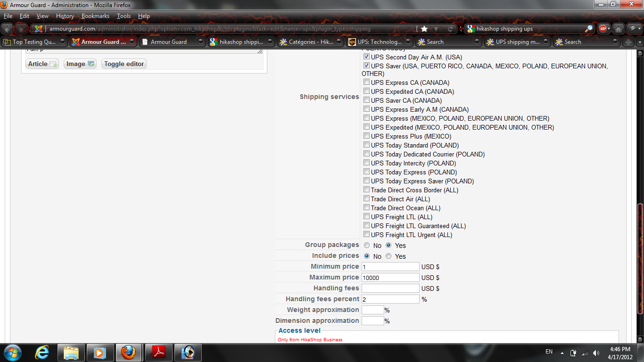Screen dimensions: 644x362
Task: Close the 'UPS: Technolog...' tab
Action: pos(408,42)
